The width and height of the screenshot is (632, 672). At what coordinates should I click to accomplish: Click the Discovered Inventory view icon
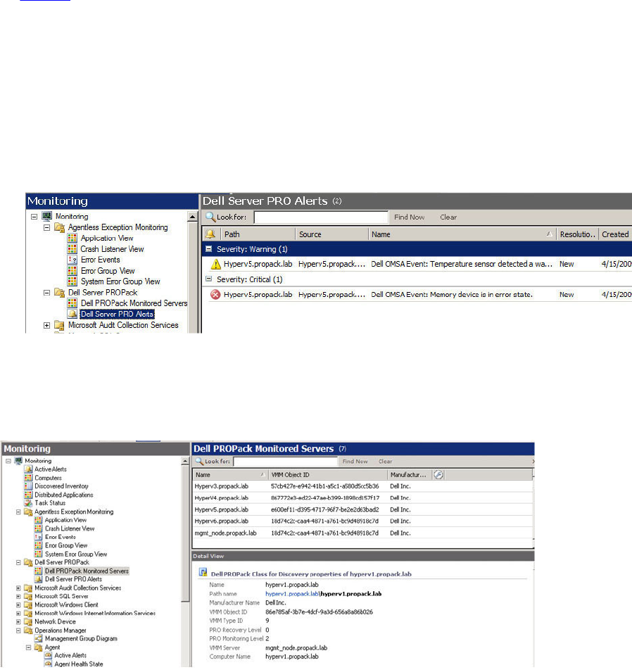[28, 486]
